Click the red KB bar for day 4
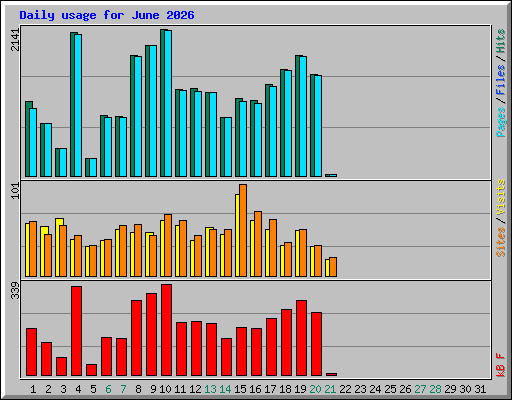Viewport: 512px width, 400px height. pos(76,331)
